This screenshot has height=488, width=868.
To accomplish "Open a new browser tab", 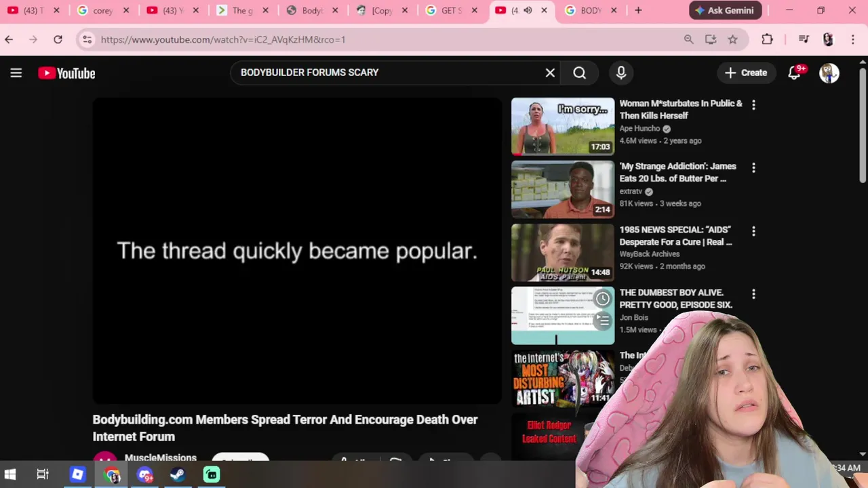I will point(638,10).
